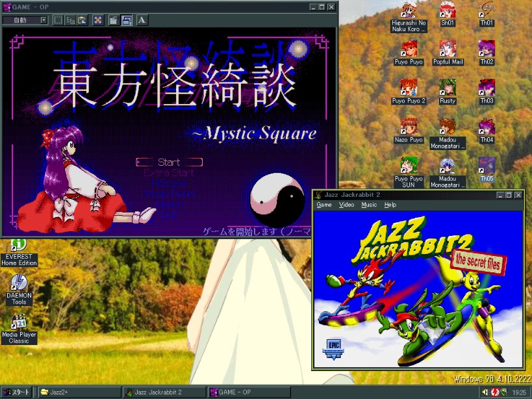Click the red circular tray icon
This screenshot has width=532, height=399.
click(495, 393)
